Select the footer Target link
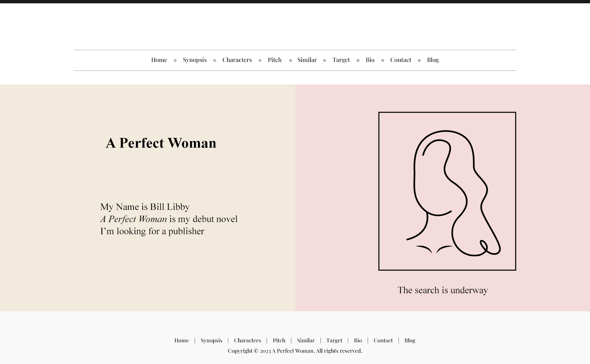The height and width of the screenshot is (364, 590). pyautogui.click(x=334, y=340)
